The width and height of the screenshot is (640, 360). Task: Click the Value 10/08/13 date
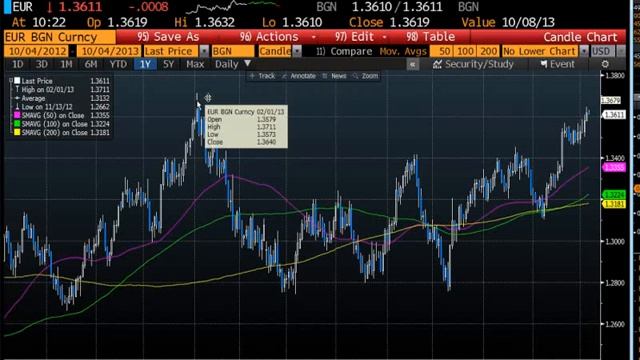click(x=508, y=22)
